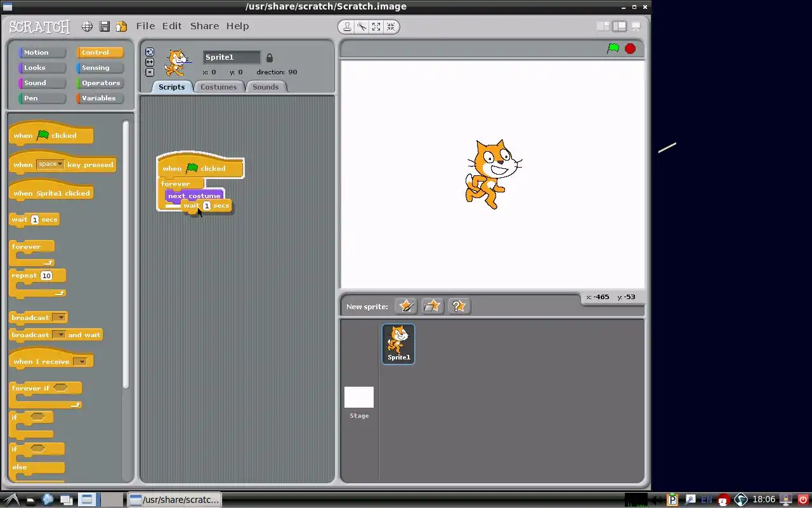Open the key dropdown in 'when space key pressed'
This screenshot has width=812, height=508.
click(x=50, y=164)
